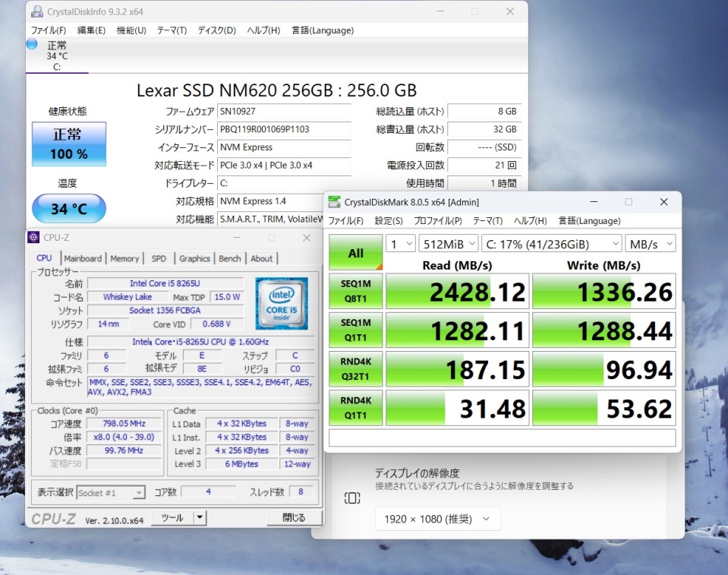Click the ツール button in CPU-Z
Screen dimensions: 728x575
coord(172,518)
